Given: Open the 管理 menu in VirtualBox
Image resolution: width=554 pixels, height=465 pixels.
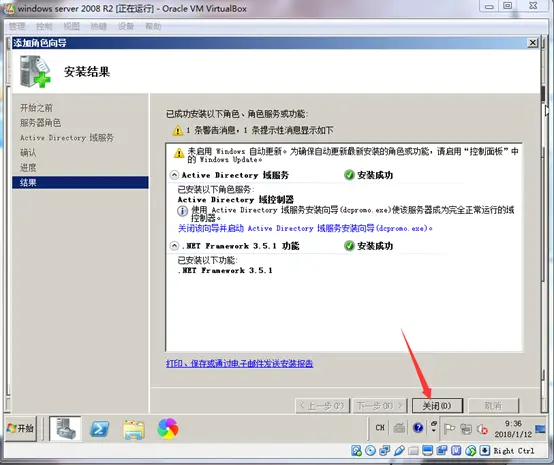Looking at the screenshot, I should 17,27.
